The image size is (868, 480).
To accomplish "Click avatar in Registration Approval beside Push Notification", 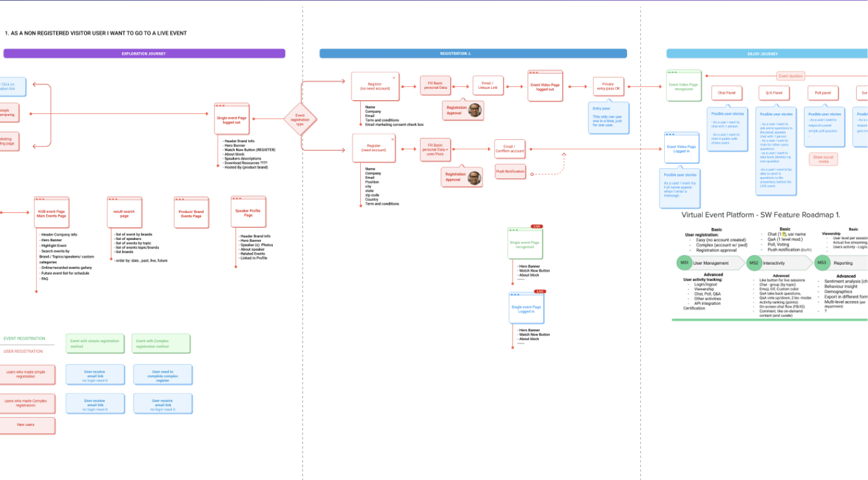I will (x=475, y=178).
